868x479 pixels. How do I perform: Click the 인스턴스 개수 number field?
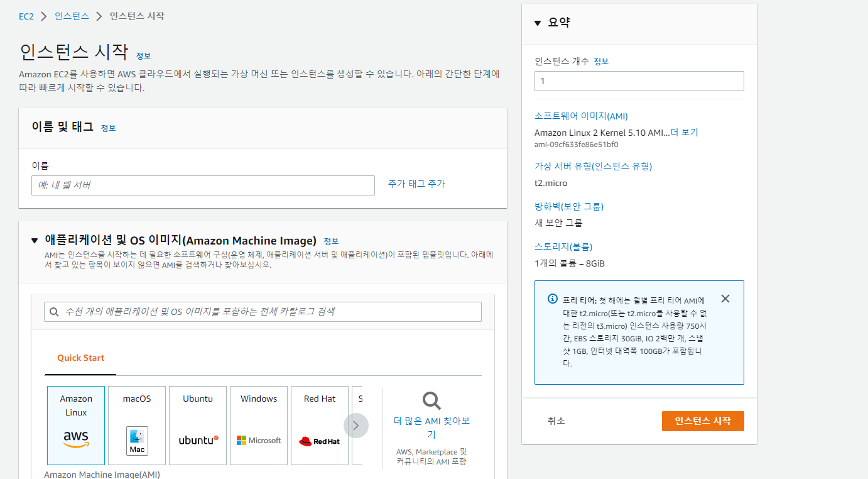click(639, 81)
